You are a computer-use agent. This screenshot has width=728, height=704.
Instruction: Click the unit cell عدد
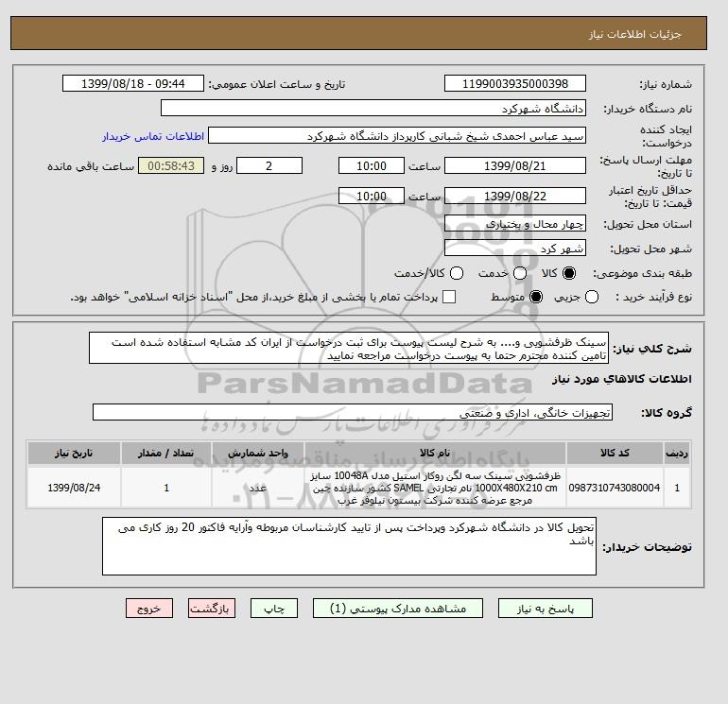click(x=258, y=488)
